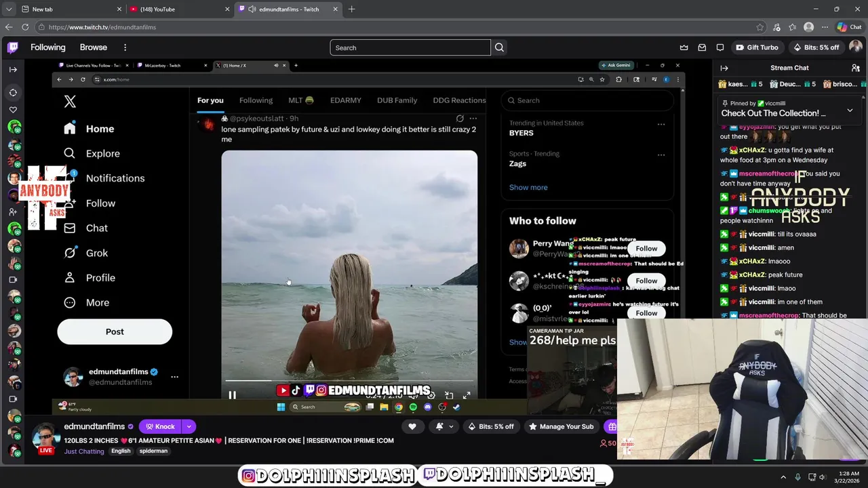Click the browser address bar URL
Image resolution: width=868 pixels, height=488 pixels.
coord(102,27)
